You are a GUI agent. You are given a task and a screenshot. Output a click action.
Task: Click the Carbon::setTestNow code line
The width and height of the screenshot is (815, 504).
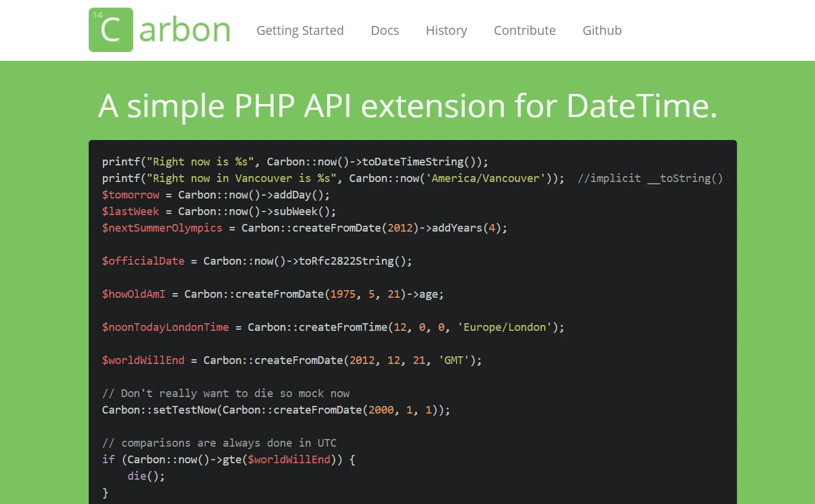(x=276, y=410)
